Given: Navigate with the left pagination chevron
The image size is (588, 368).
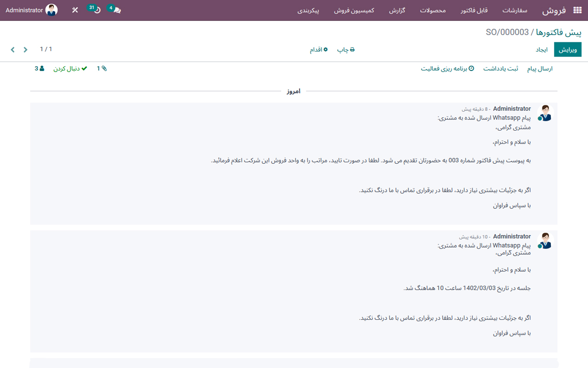Looking at the screenshot, I should (12, 49).
